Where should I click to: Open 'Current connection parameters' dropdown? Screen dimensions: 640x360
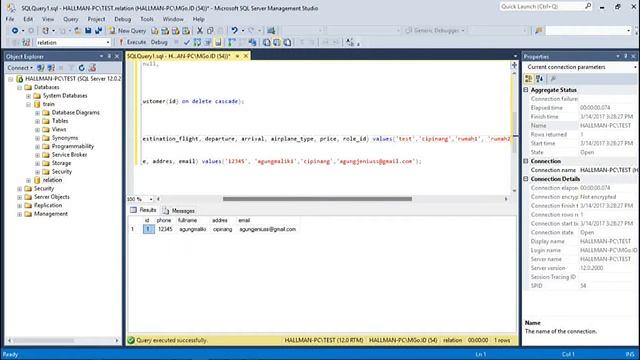[635, 67]
